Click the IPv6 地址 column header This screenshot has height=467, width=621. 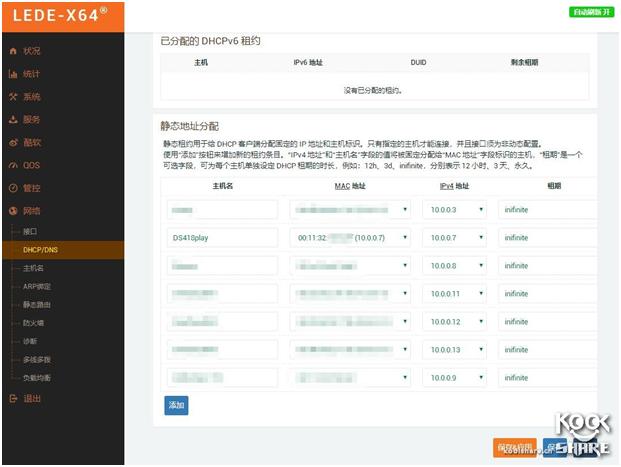[x=308, y=63]
